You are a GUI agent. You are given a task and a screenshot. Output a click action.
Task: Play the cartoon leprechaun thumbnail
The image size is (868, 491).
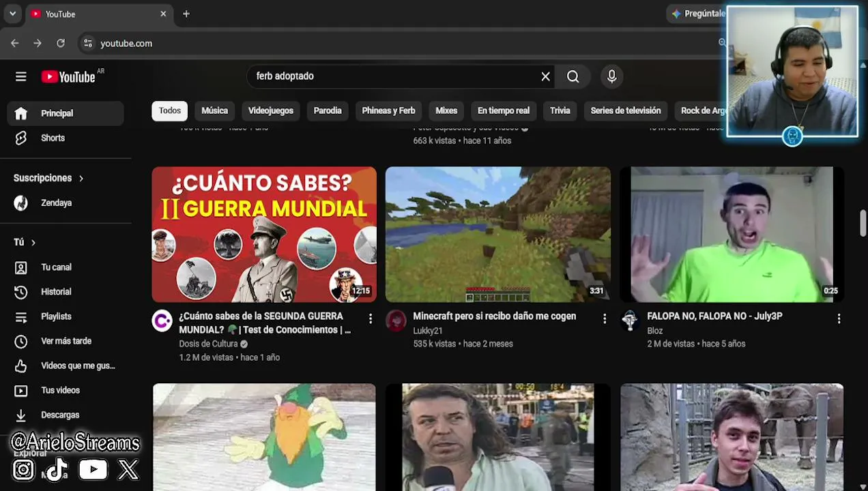(264, 437)
